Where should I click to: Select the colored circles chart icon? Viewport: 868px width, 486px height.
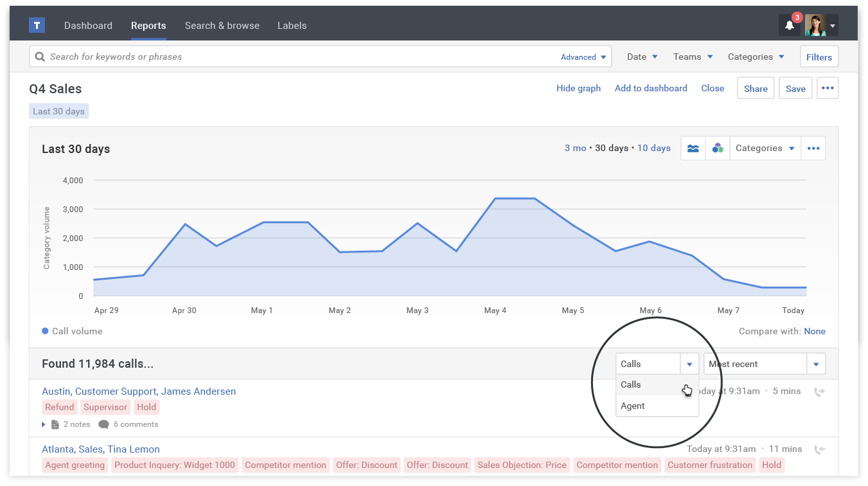(x=718, y=148)
